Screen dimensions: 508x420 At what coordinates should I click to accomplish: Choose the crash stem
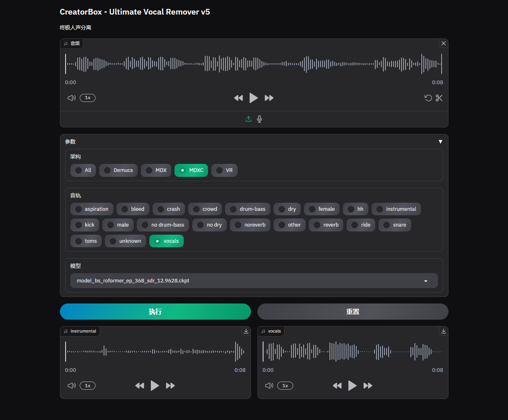pos(169,209)
